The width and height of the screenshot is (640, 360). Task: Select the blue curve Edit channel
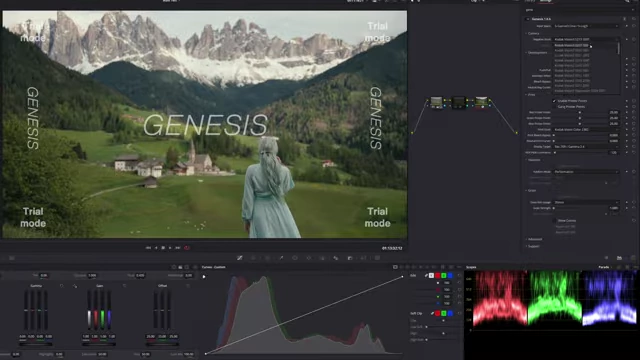coord(450,276)
